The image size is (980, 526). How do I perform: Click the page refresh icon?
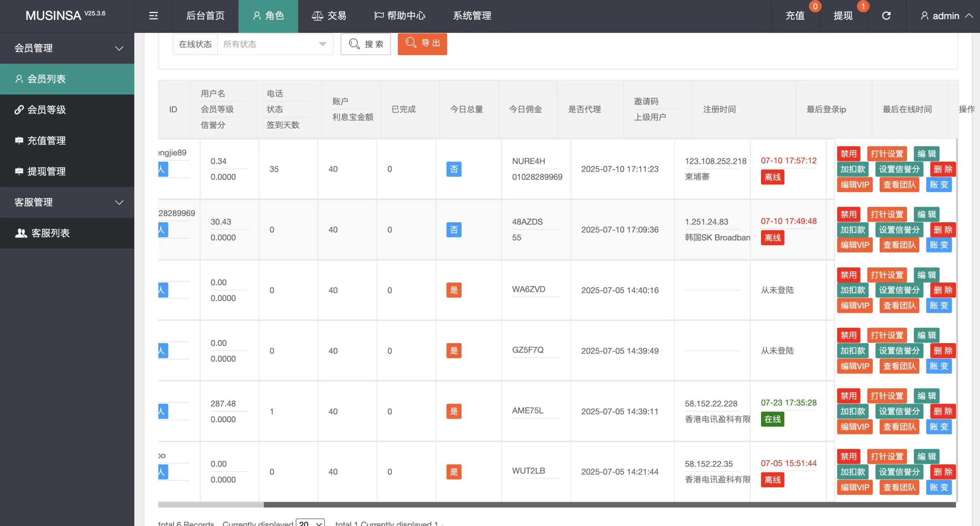(886, 16)
